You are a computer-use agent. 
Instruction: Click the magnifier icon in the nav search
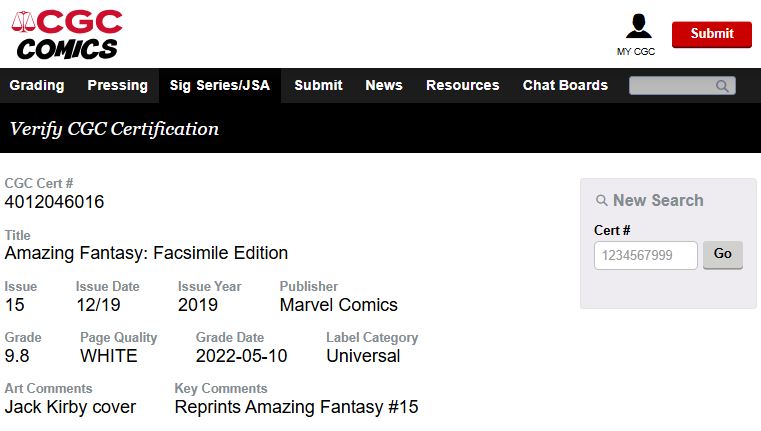point(722,86)
